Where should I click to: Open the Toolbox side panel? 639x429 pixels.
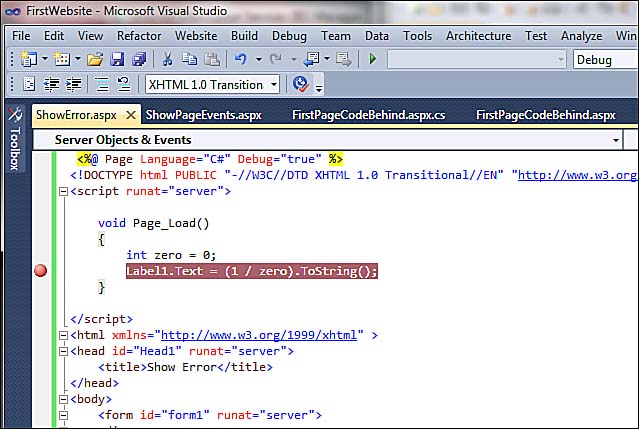click(x=15, y=139)
